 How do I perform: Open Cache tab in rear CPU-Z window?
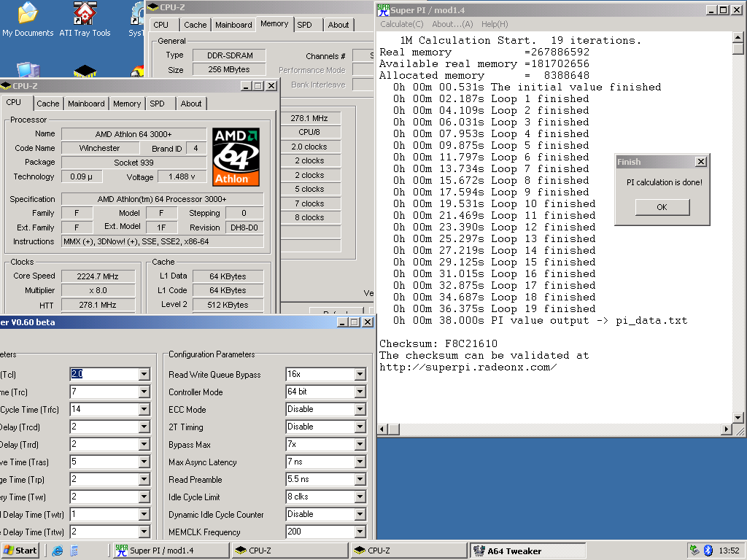(x=196, y=25)
